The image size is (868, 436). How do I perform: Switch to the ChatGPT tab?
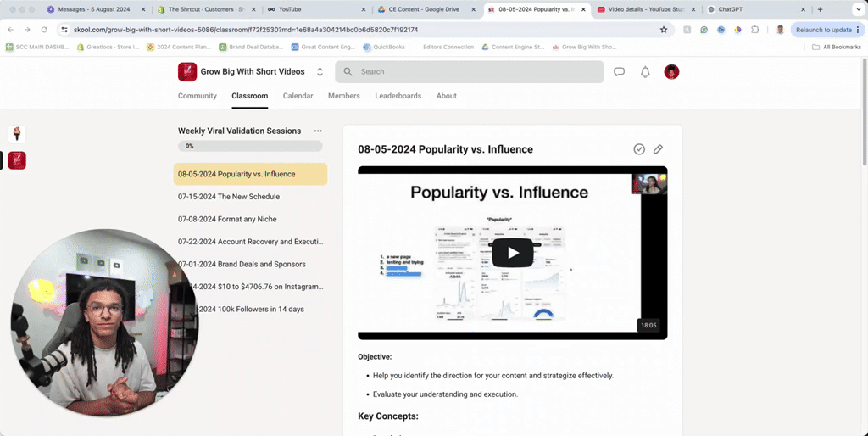click(756, 9)
